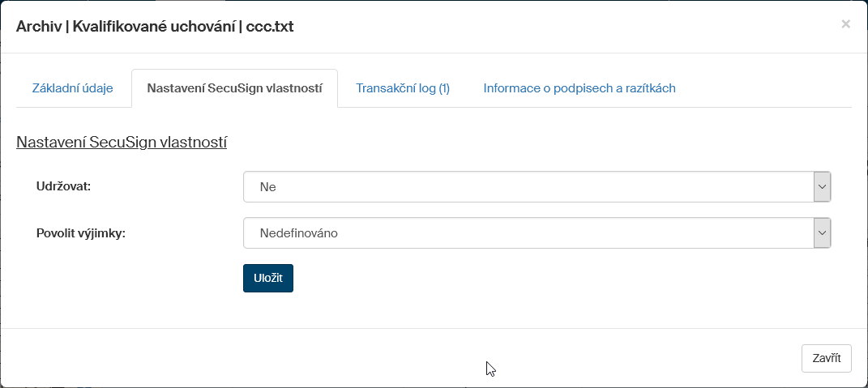868x388 pixels.
Task: Click the Udržovat field label
Action: point(64,186)
